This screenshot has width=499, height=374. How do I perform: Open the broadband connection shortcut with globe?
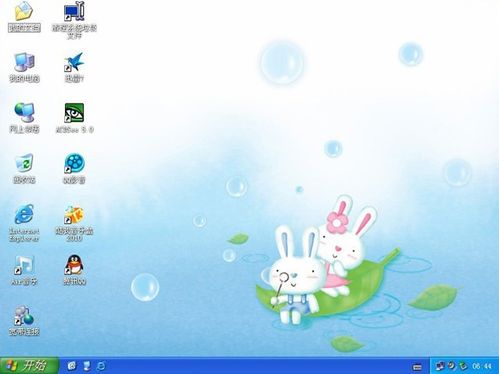[24, 316]
